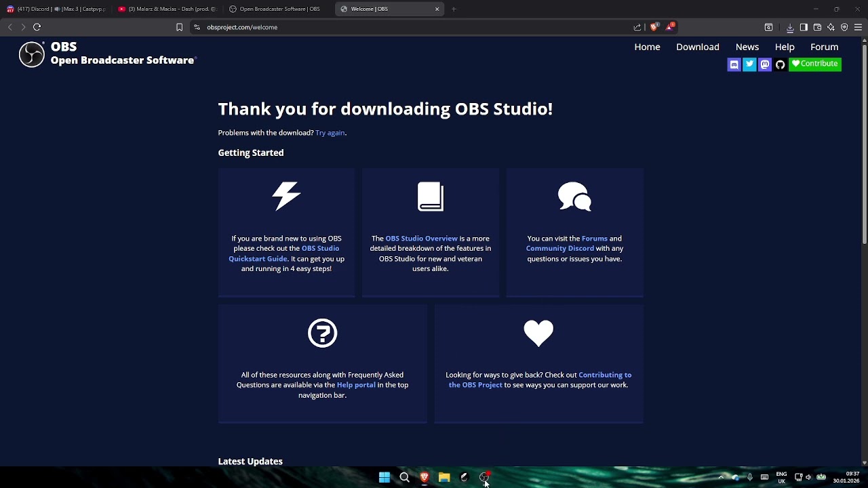
Task: Open File Explorer from the taskbar
Action: [x=444, y=477]
